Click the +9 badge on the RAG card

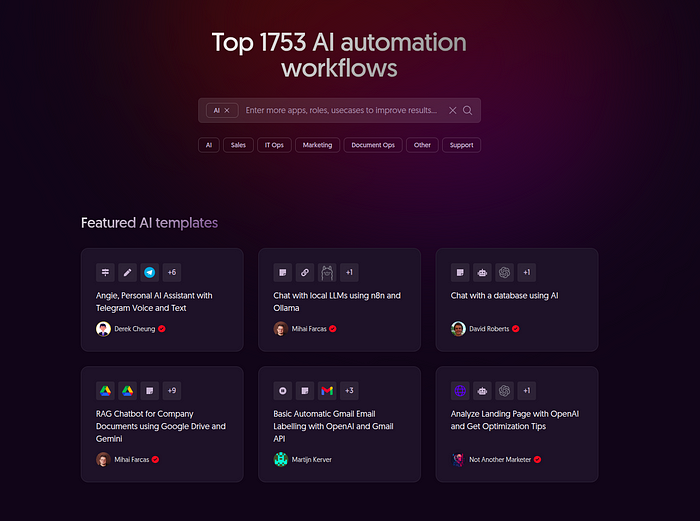[172, 391]
